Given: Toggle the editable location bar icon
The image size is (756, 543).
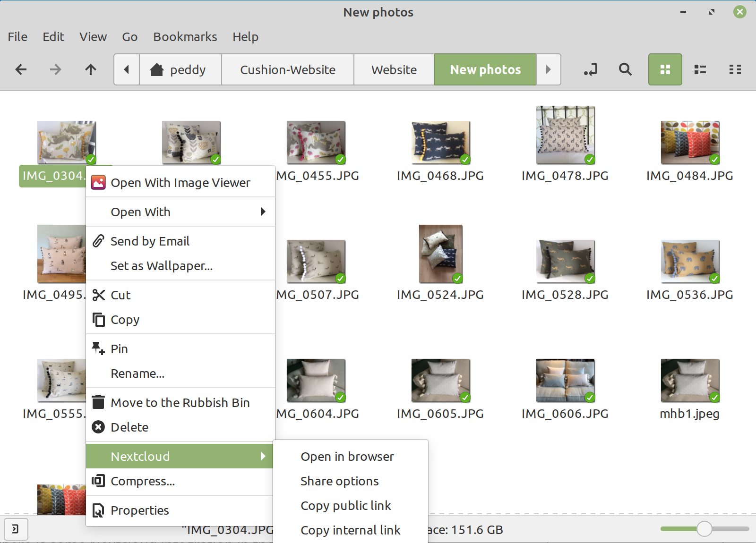Looking at the screenshot, I should coord(590,69).
